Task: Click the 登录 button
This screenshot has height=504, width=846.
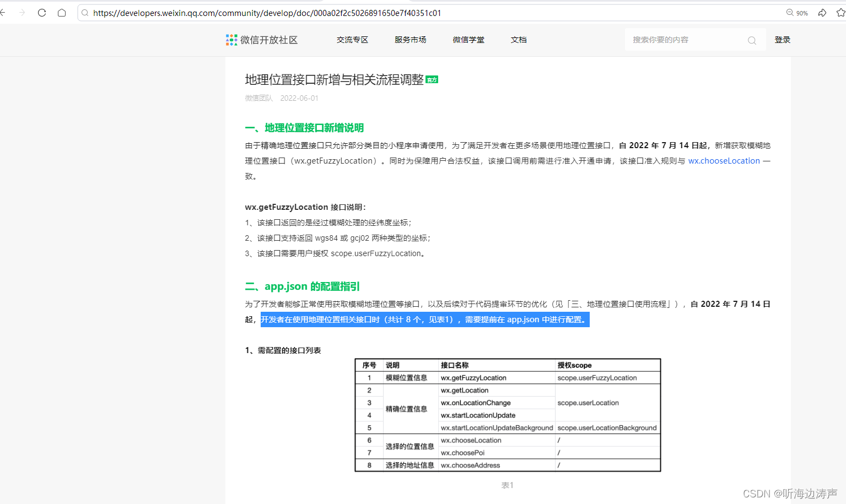Action: tap(782, 40)
